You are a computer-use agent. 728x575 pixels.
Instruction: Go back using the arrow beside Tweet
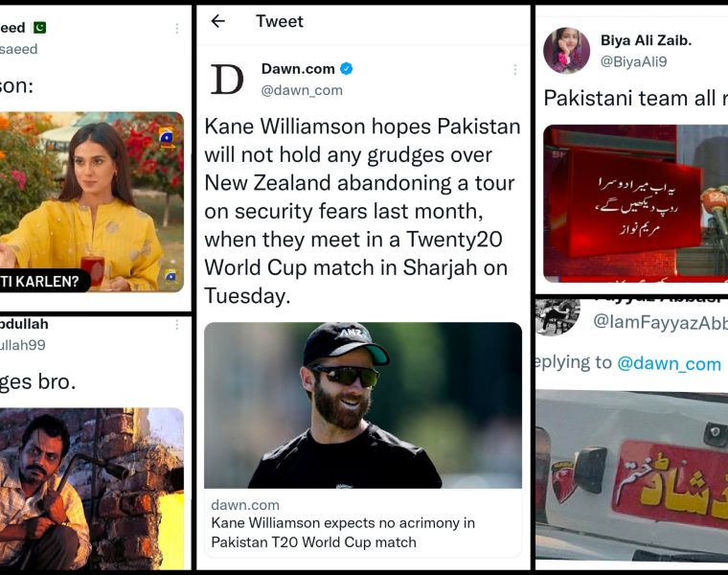[x=217, y=21]
